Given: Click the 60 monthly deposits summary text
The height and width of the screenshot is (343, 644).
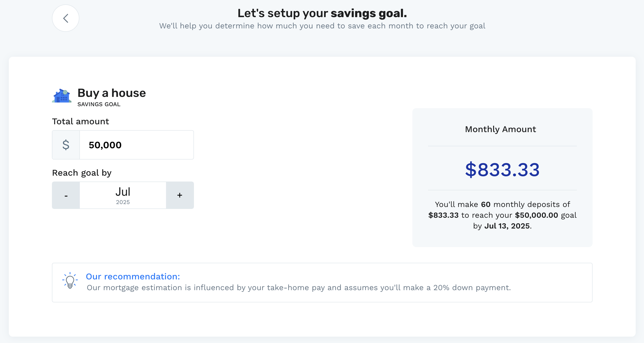Looking at the screenshot, I should [502, 215].
